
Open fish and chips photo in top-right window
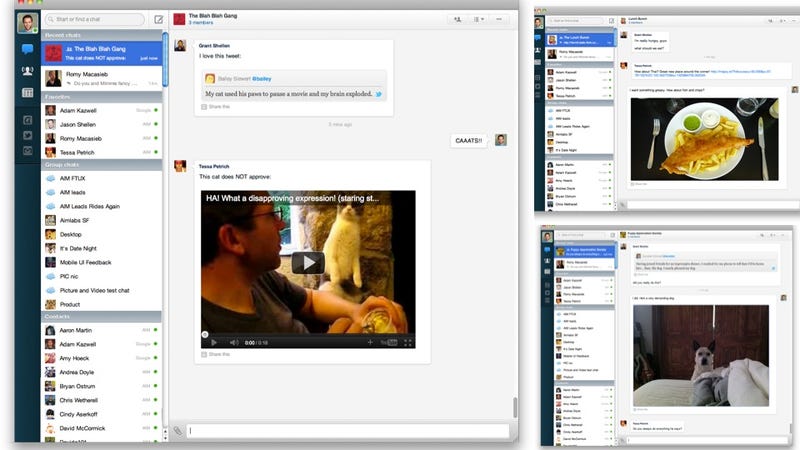[x=705, y=139]
